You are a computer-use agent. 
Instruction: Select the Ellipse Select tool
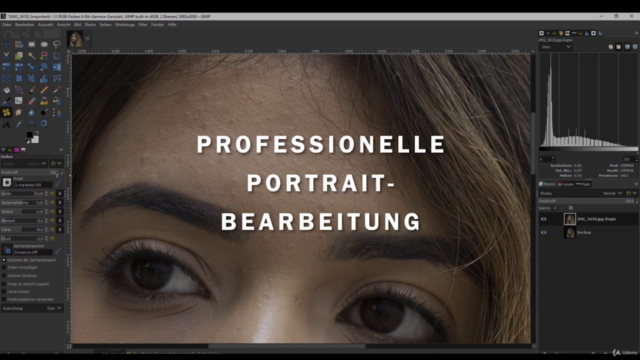(x=44, y=44)
